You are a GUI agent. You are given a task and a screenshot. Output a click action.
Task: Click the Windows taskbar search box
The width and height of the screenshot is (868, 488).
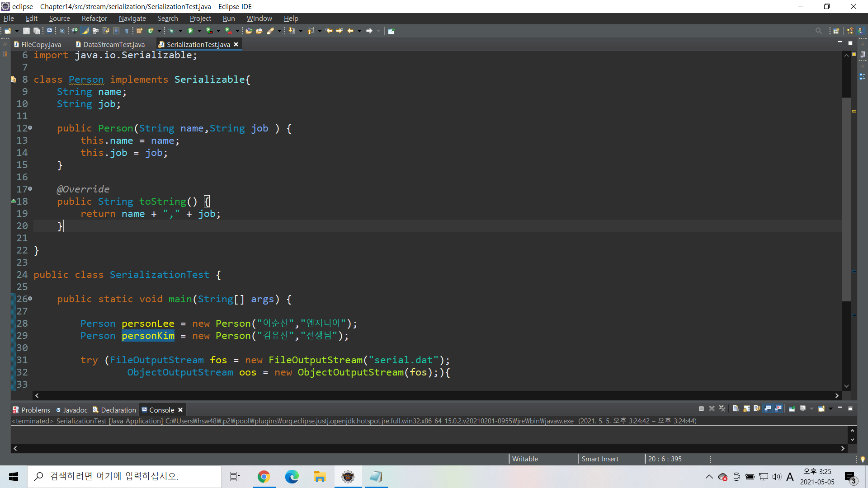pos(124,476)
